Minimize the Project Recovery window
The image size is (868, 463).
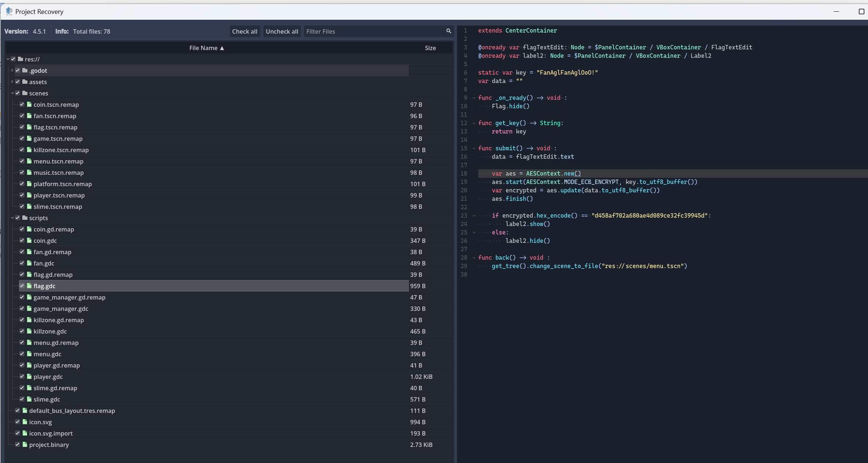click(x=836, y=11)
